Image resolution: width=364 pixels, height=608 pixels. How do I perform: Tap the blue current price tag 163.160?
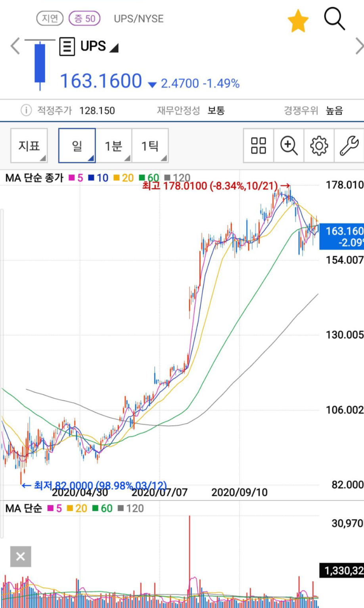point(342,236)
